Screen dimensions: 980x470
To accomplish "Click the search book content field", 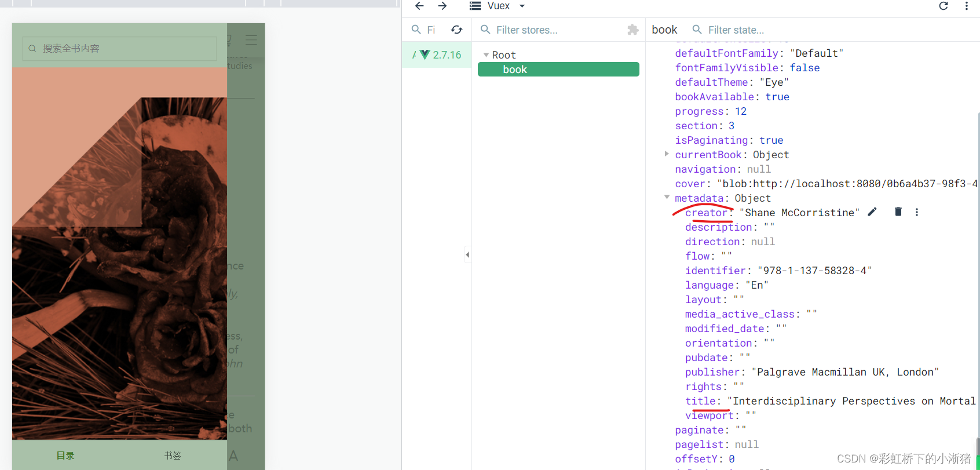I will click(119, 49).
